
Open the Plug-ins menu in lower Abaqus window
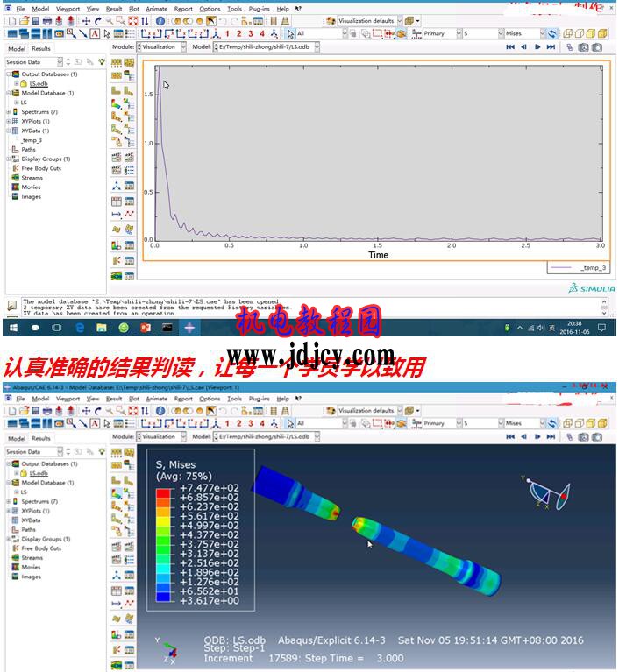(x=259, y=399)
